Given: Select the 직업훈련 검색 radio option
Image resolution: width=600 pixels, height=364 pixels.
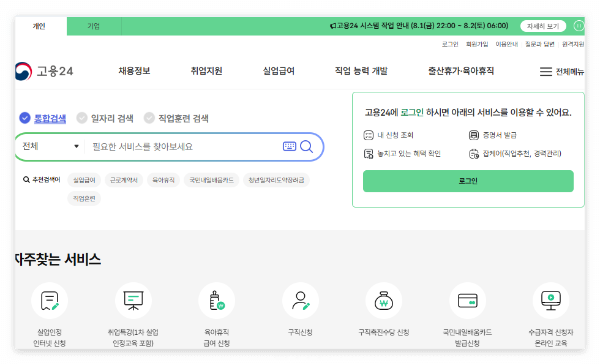Looking at the screenshot, I should coord(149,118).
